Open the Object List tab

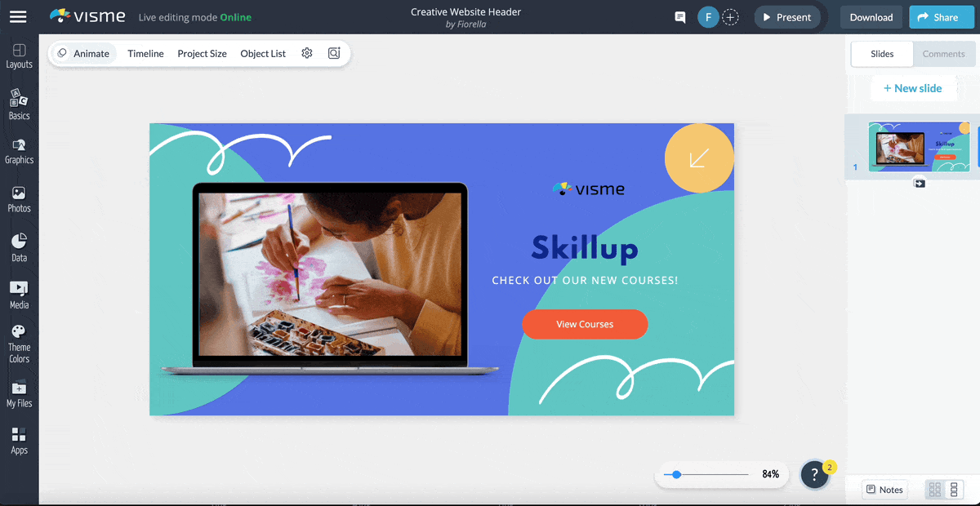click(263, 53)
